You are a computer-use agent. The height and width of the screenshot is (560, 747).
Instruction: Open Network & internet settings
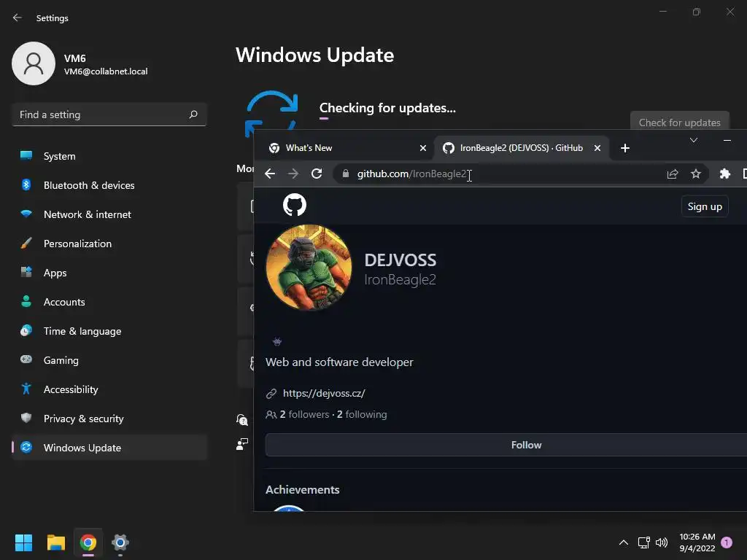109,214
